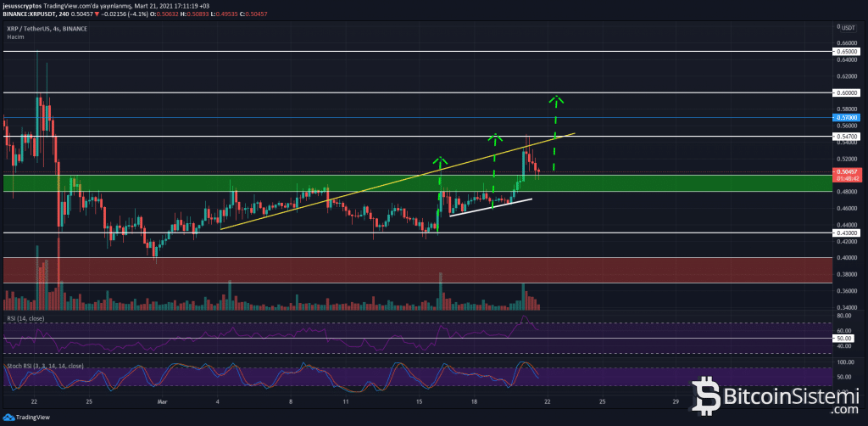Click the jesusscryptos author name
The image size is (868, 426).
pos(20,4)
